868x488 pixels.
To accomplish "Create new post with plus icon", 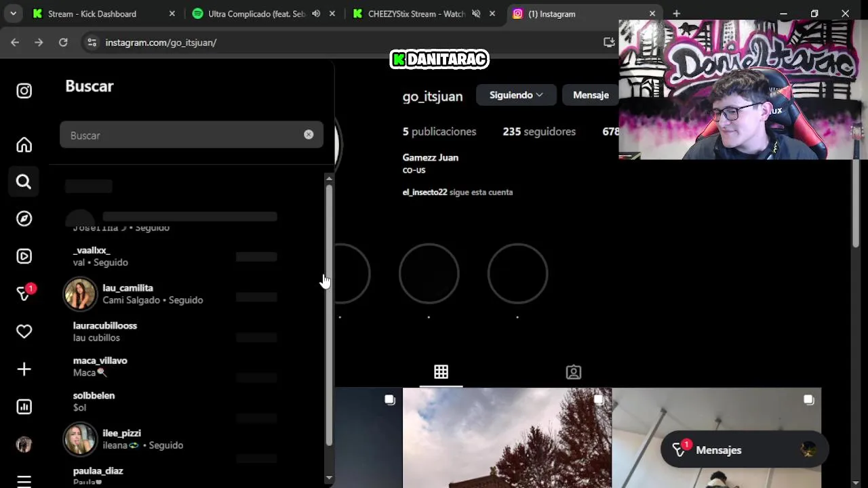I will [x=24, y=369].
